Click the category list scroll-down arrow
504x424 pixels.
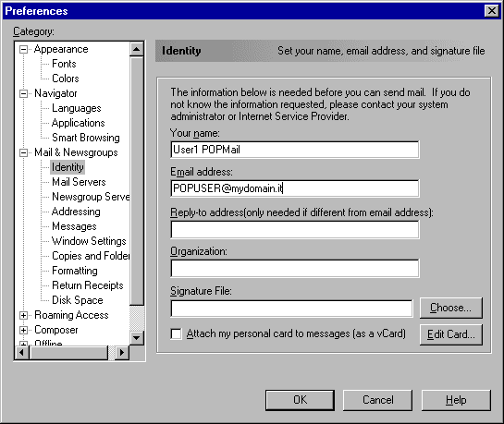(137, 338)
